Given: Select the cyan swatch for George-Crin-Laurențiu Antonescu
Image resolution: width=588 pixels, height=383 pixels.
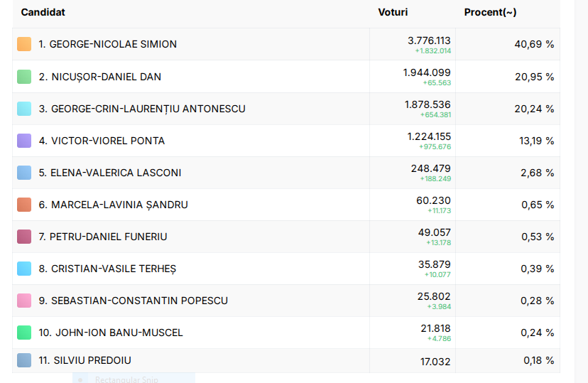Looking at the screenshot, I should (x=24, y=109).
